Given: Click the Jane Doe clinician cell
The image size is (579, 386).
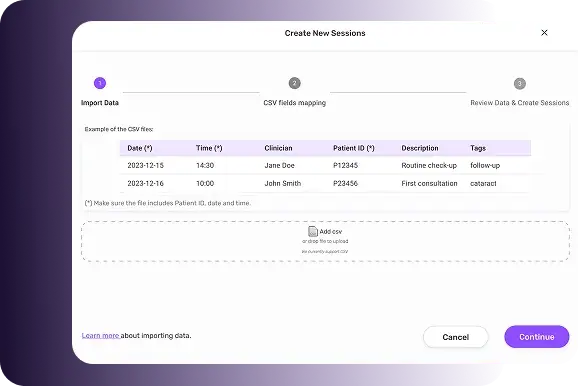Looking at the screenshot, I should point(279,165).
